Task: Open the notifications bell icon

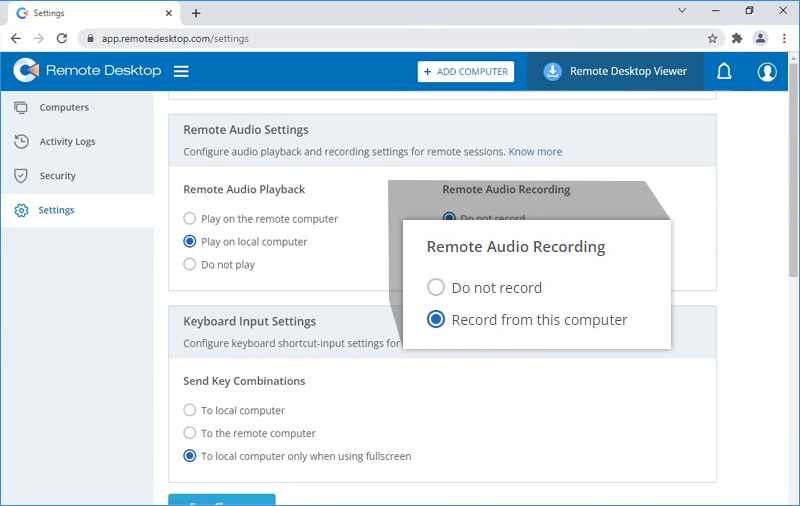Action: tap(724, 71)
